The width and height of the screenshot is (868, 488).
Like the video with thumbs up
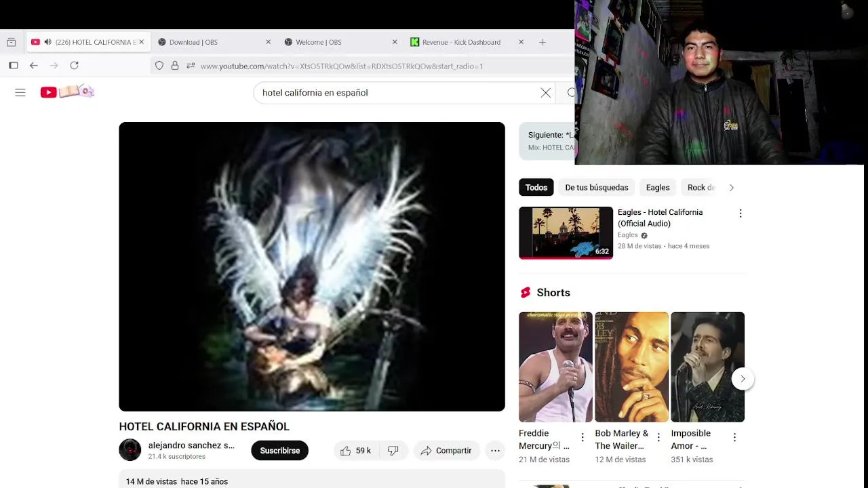(x=346, y=451)
